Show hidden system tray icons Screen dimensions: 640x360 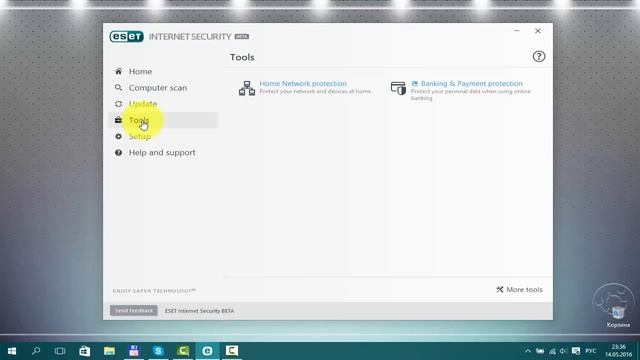coord(528,351)
